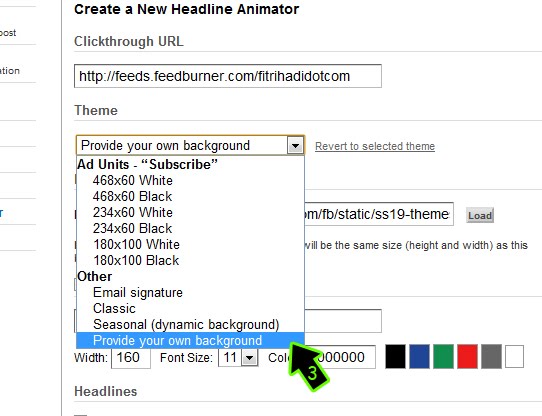Click the 'Clickthrough URL' section heading
This screenshot has height=416, width=542.
[129, 41]
